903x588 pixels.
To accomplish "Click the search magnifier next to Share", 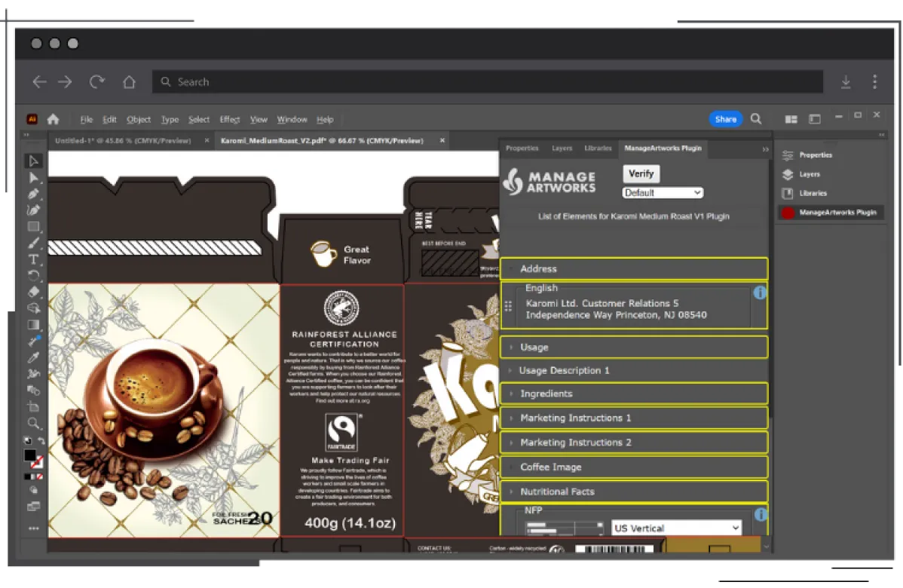I will [x=756, y=118].
